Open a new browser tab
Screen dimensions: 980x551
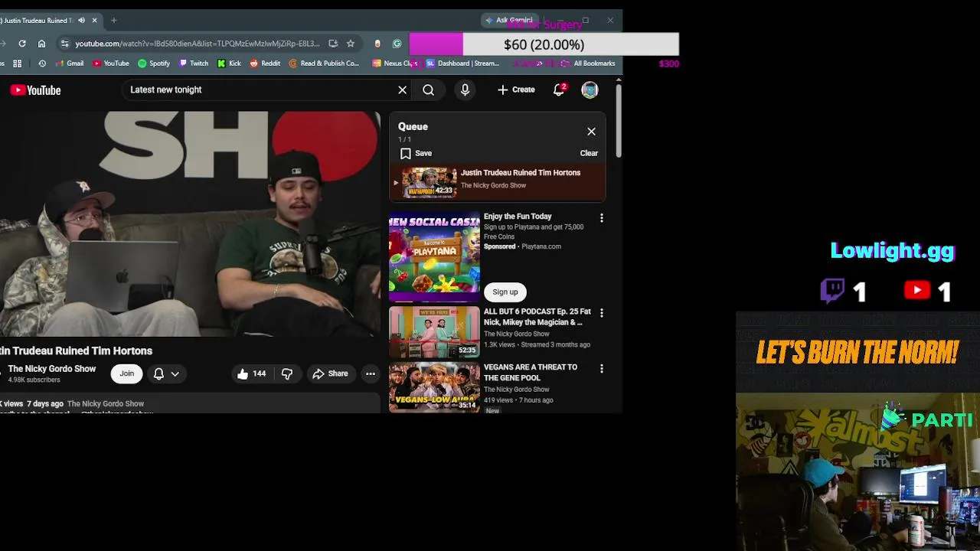click(113, 21)
